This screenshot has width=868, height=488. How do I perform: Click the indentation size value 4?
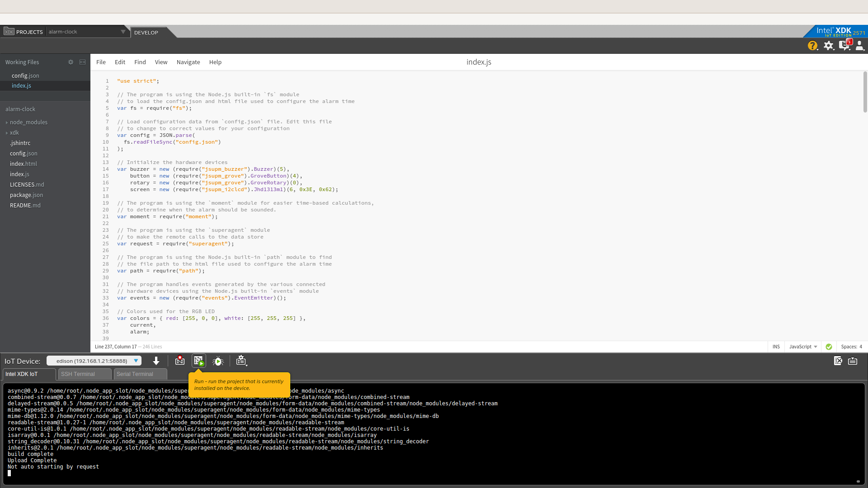tap(861, 347)
